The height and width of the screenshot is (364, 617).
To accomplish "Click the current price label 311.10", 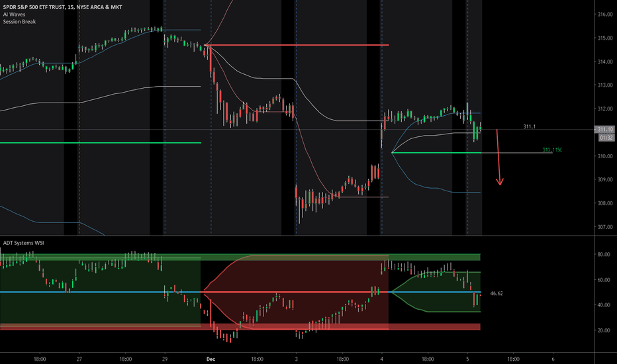I will click(605, 129).
